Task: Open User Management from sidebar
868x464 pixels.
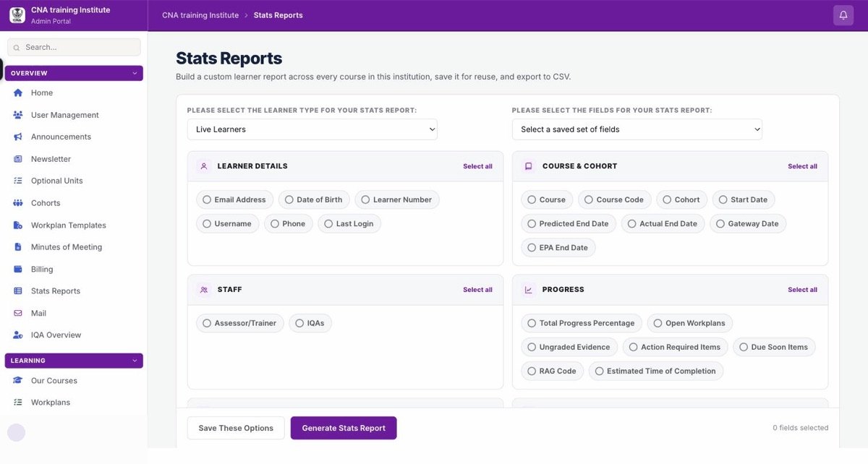Action: coord(65,115)
